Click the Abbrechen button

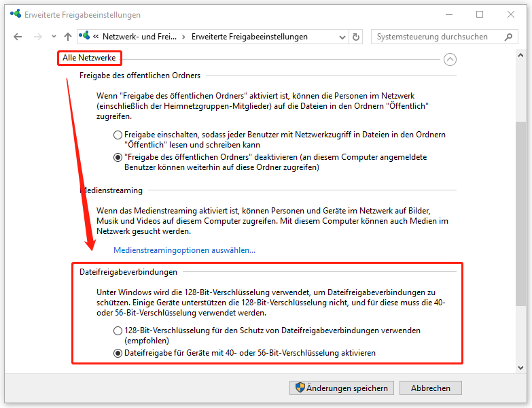coord(431,388)
